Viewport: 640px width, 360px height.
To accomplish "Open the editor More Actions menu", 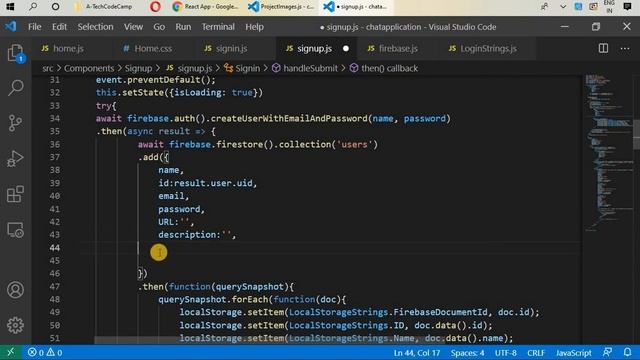I will 625,48.
